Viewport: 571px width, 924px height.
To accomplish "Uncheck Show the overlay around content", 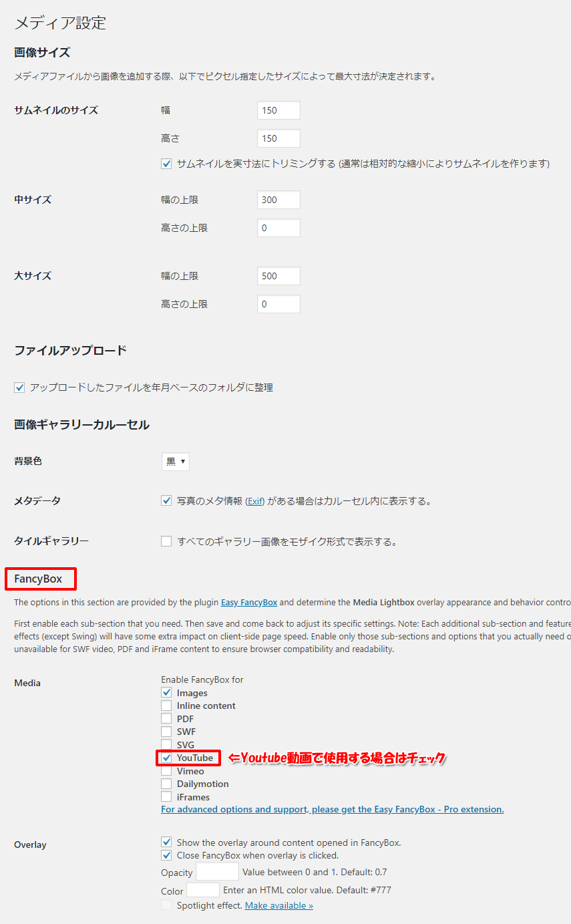I will point(166,842).
